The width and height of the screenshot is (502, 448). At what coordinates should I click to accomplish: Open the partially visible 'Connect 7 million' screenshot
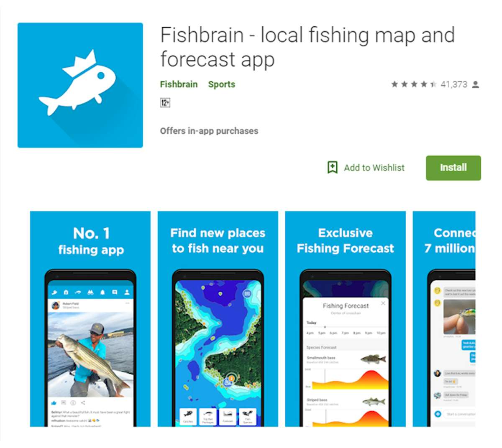pos(444,319)
